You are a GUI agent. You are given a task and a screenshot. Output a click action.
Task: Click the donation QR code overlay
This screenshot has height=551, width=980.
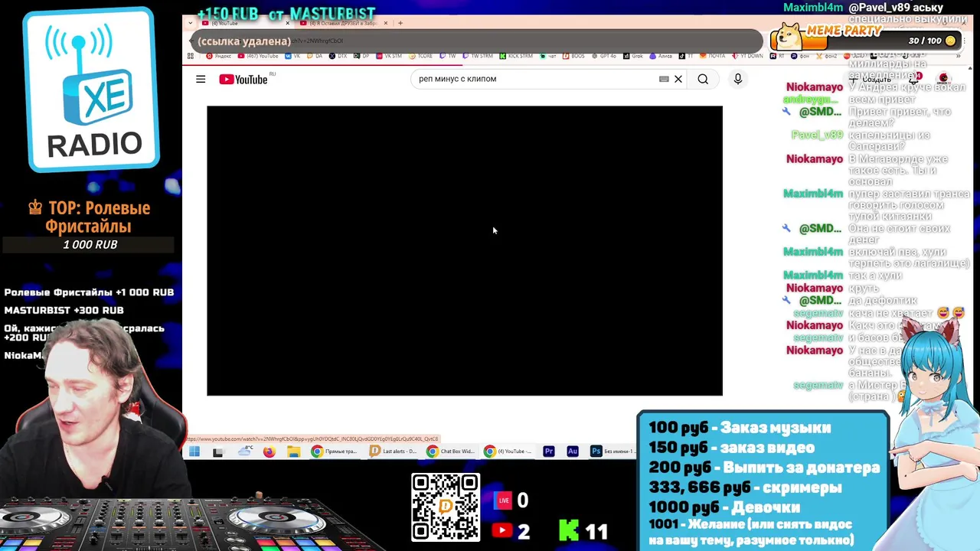(446, 507)
